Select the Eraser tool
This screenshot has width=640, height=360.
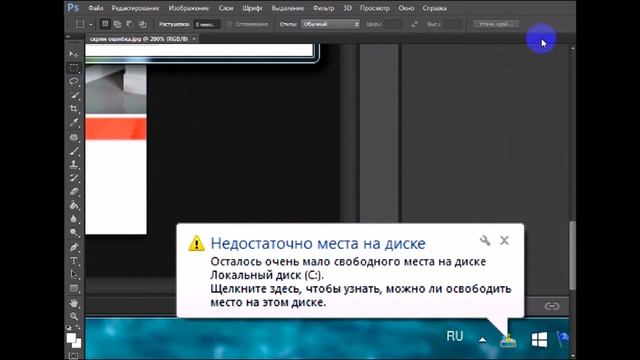pyautogui.click(x=73, y=191)
